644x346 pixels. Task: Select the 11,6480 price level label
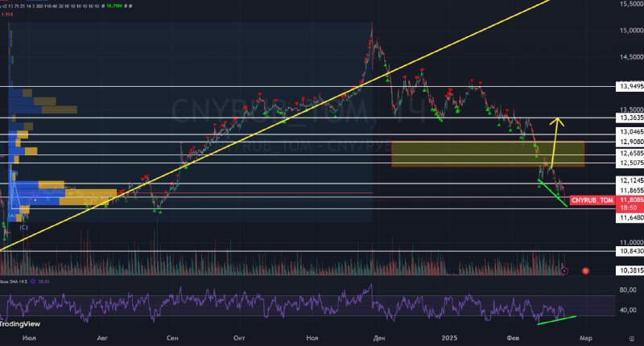click(630, 217)
